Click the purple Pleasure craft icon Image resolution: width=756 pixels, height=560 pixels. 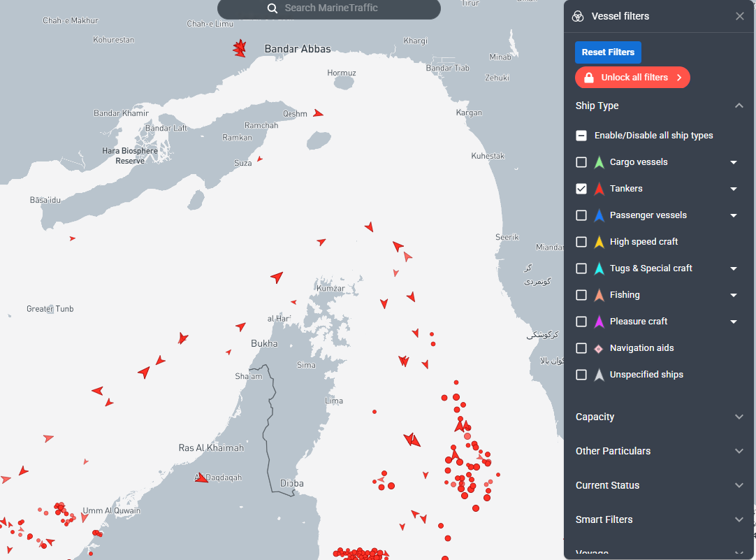(599, 321)
